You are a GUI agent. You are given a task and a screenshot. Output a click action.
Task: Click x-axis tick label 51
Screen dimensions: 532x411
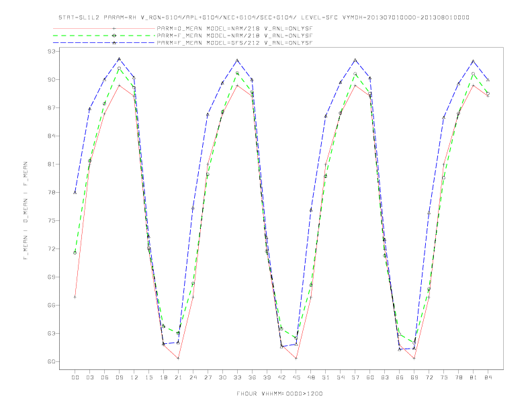pyautogui.click(x=326, y=377)
